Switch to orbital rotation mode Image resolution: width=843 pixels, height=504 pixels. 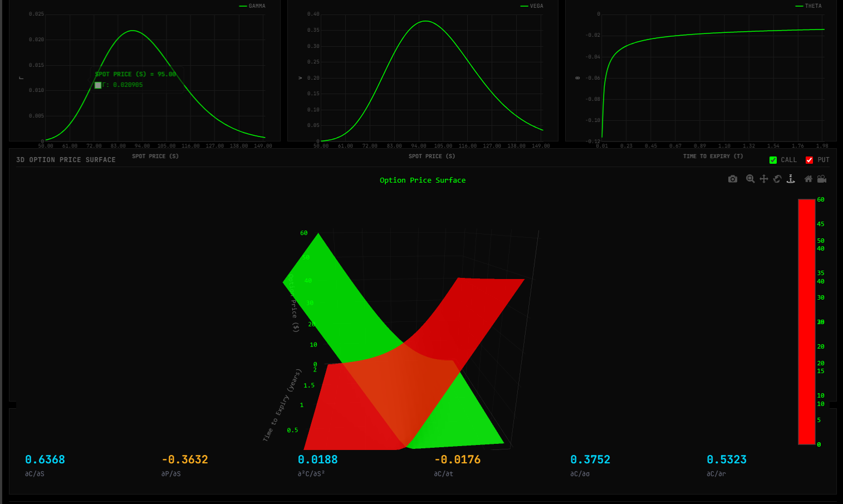tap(777, 179)
